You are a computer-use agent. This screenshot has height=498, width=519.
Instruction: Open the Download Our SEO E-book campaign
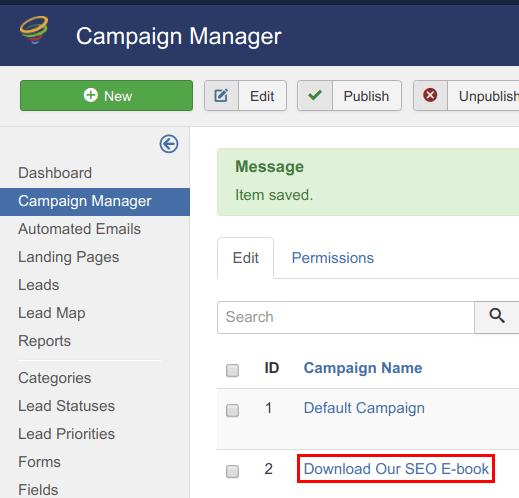tap(396, 469)
